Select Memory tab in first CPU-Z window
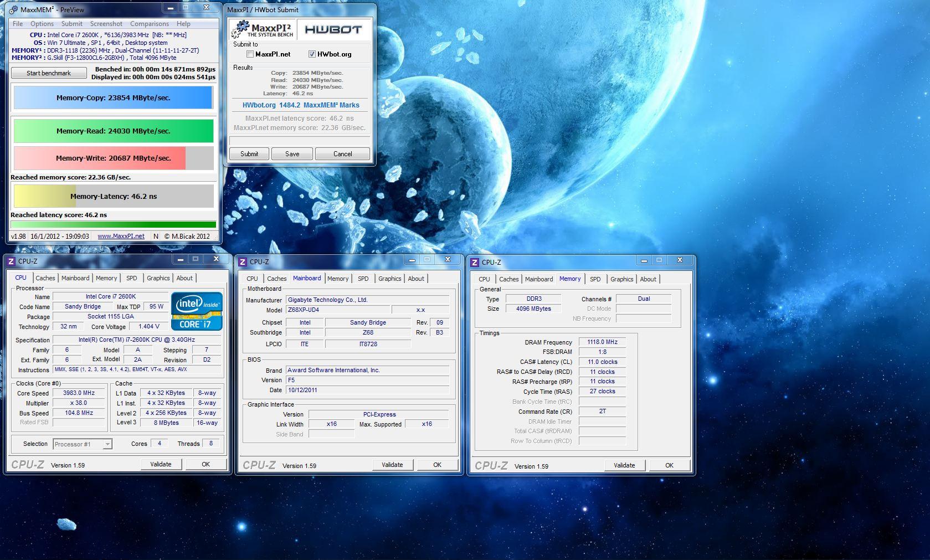 tap(106, 278)
